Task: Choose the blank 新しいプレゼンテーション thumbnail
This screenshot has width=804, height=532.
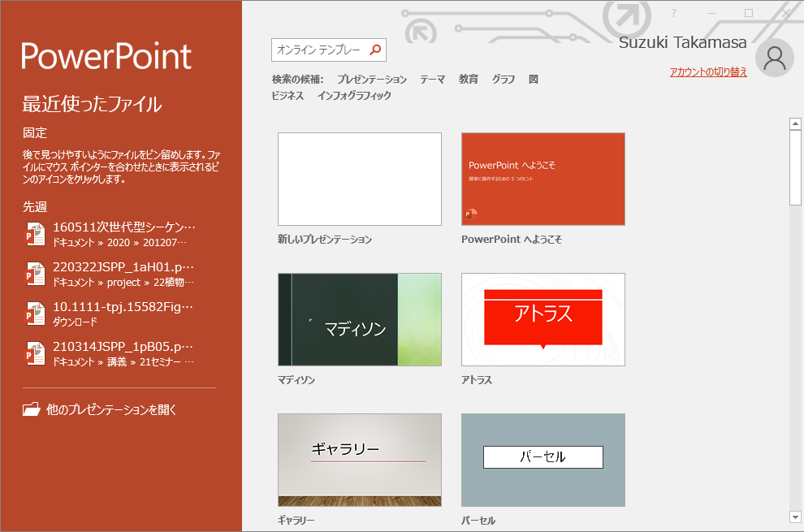Action: click(360, 179)
